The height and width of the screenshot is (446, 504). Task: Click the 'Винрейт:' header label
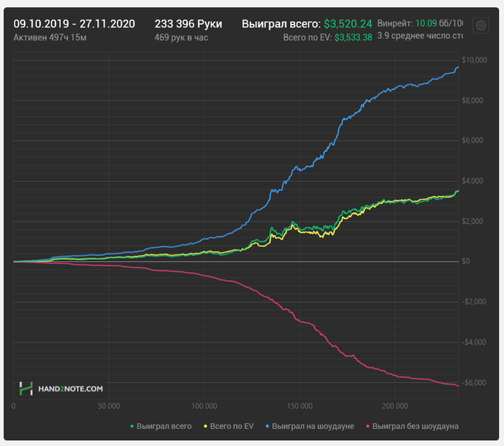pyautogui.click(x=395, y=23)
